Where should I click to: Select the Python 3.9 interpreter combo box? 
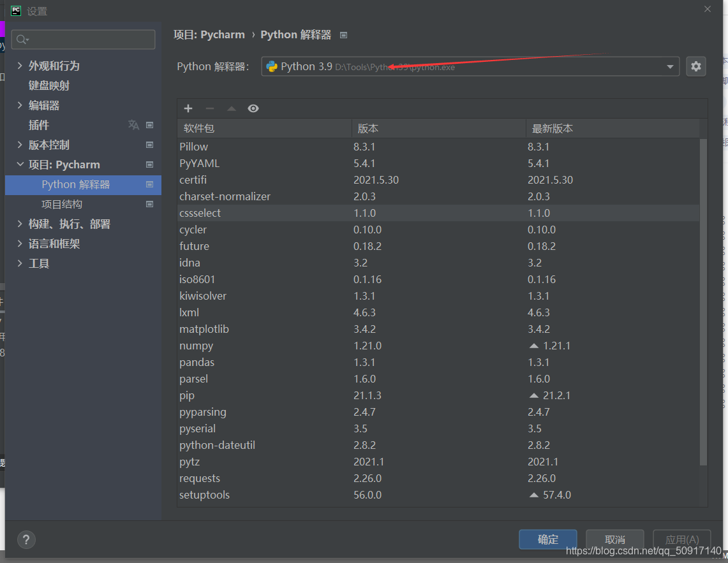click(470, 66)
